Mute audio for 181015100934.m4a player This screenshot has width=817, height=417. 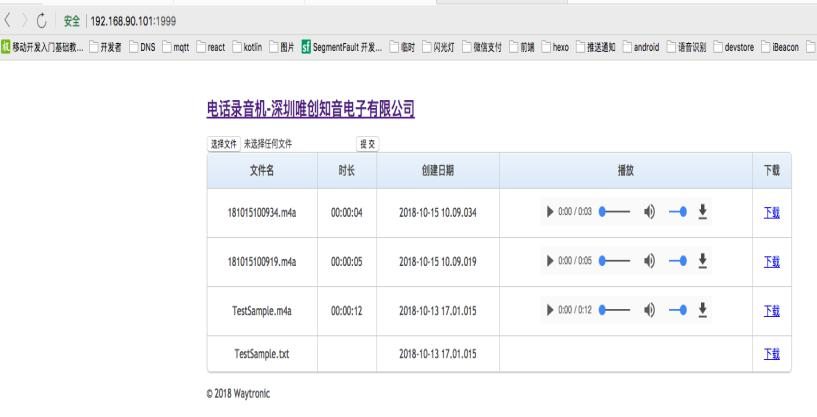pyautogui.click(x=649, y=211)
